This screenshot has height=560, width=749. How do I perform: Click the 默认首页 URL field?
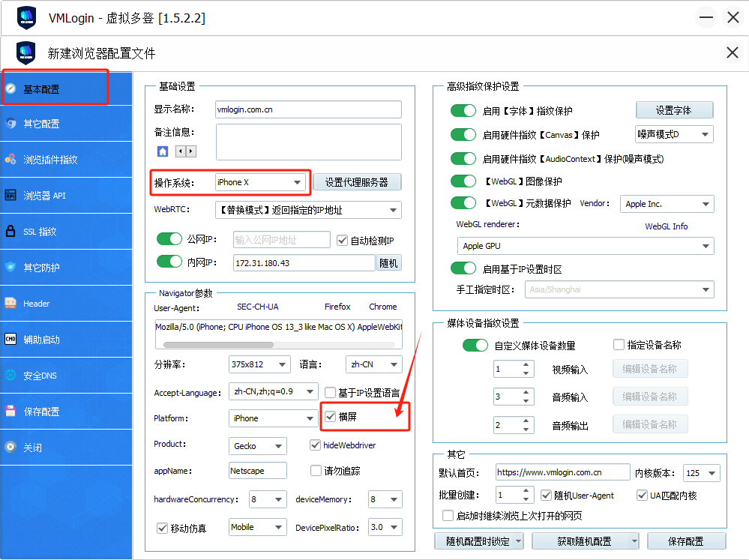pos(563,472)
